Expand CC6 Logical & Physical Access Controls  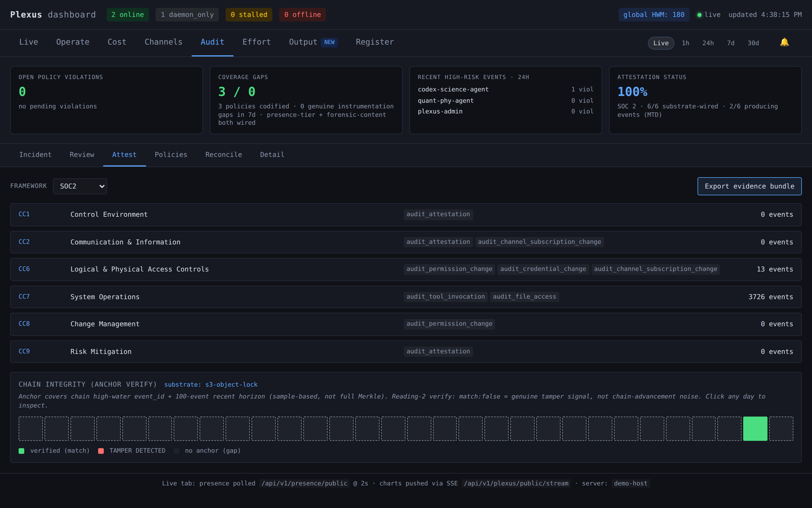click(x=406, y=270)
